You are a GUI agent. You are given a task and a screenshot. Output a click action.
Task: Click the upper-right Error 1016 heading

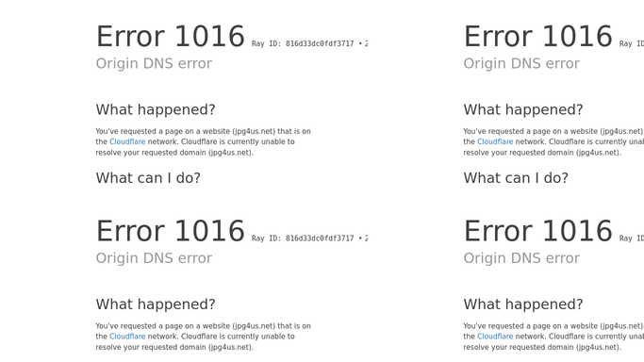pyautogui.click(x=538, y=37)
